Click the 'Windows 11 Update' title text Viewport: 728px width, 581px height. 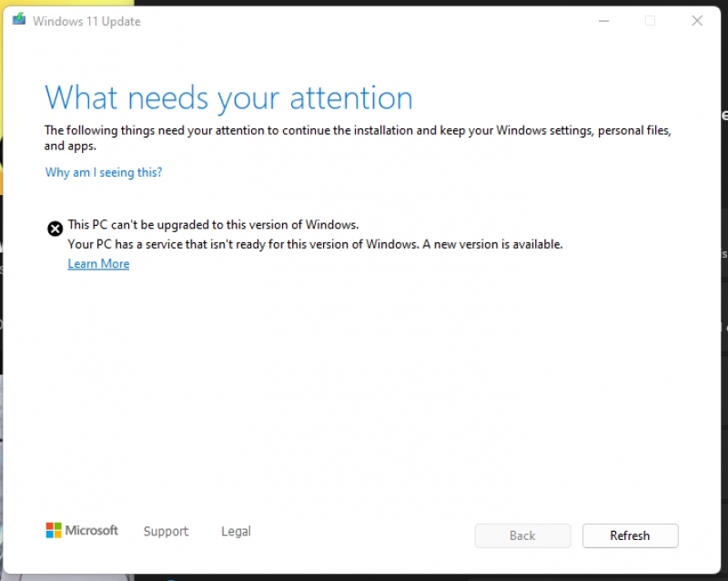pyautogui.click(x=86, y=21)
